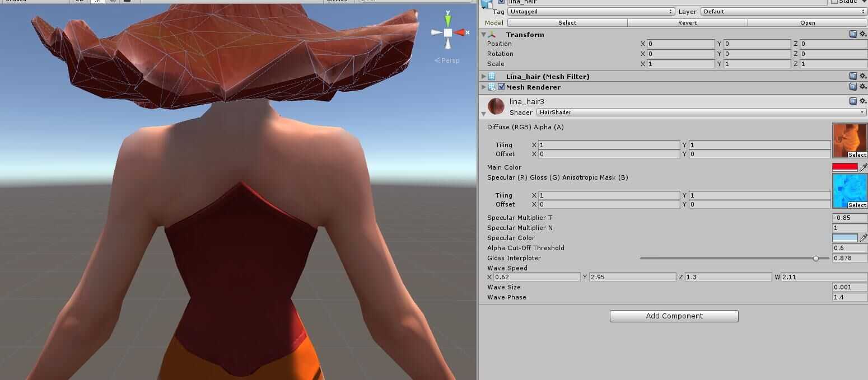Expand the Mesh Renderer foldout arrow

484,87
